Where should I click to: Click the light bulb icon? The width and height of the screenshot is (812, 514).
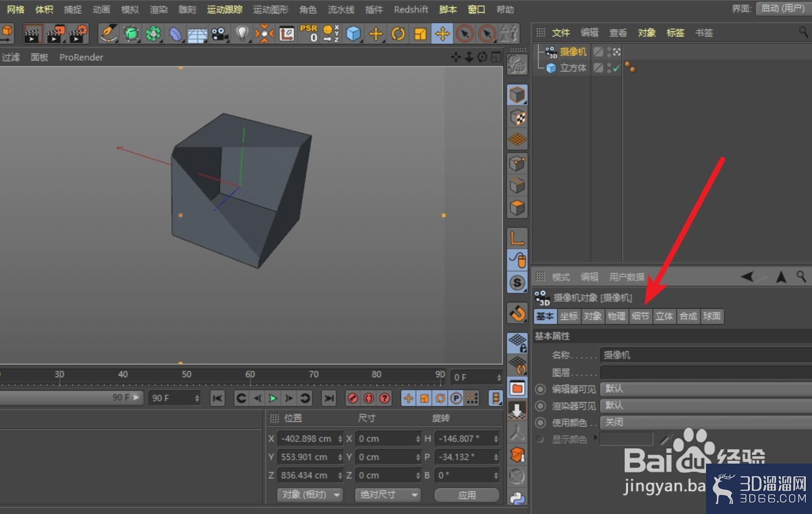click(242, 34)
